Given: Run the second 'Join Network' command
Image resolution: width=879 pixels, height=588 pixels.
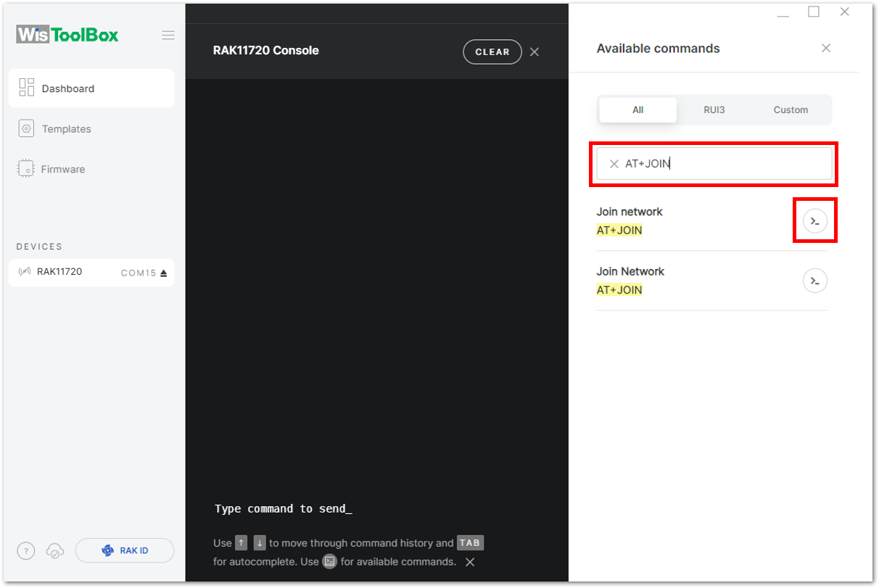Looking at the screenshot, I should 815,281.
